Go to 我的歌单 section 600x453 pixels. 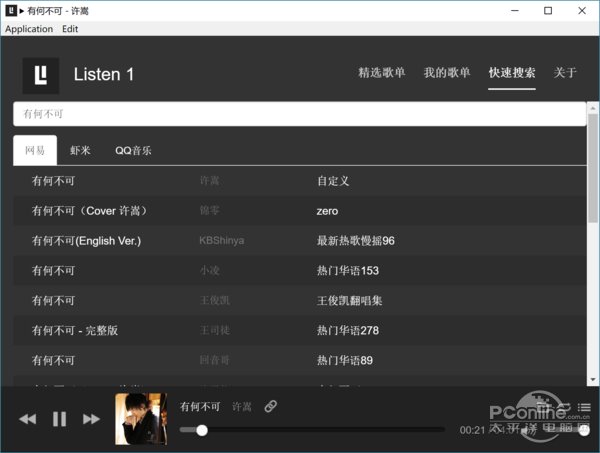tap(447, 73)
